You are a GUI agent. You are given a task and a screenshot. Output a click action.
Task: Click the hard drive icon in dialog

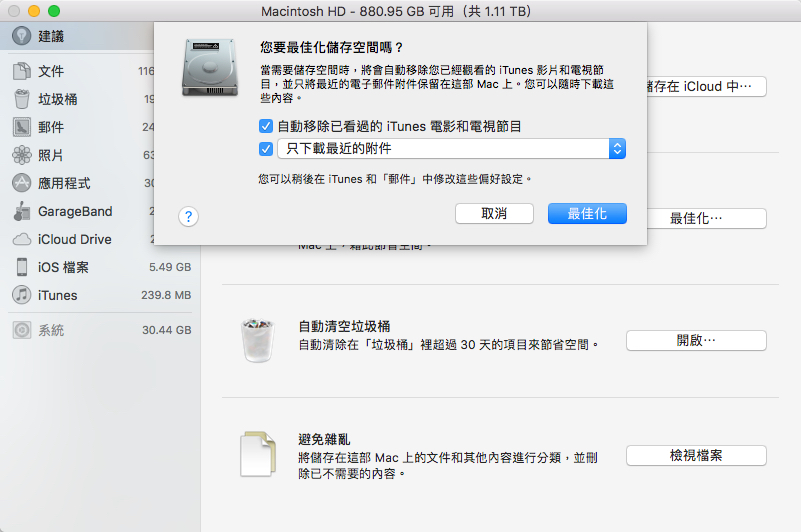210,67
